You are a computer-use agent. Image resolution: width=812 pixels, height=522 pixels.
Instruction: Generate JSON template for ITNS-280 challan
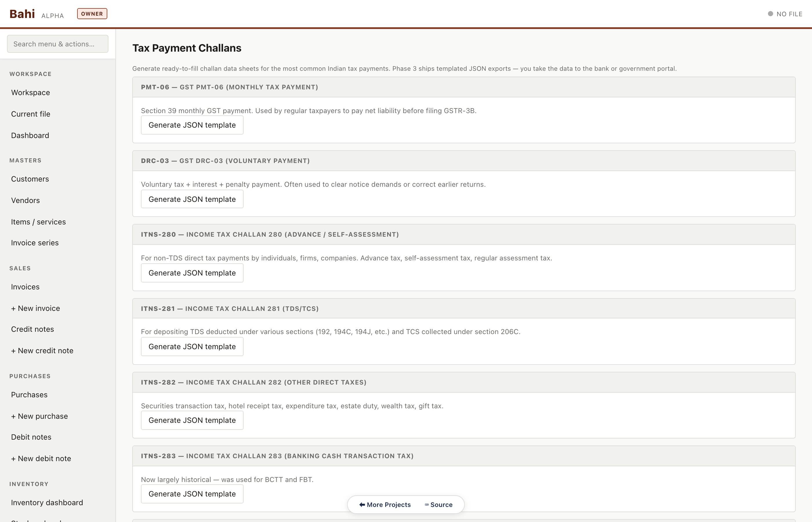pyautogui.click(x=192, y=273)
